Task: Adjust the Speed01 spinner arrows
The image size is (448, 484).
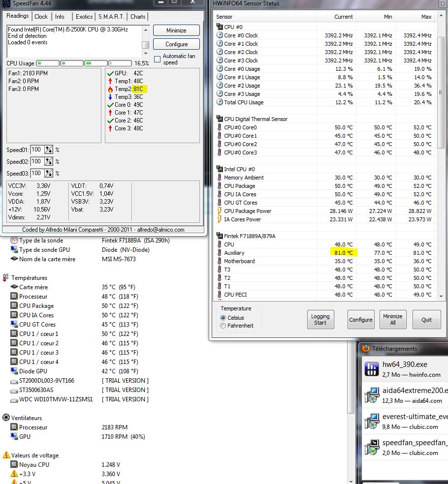Action: pyautogui.click(x=49, y=150)
